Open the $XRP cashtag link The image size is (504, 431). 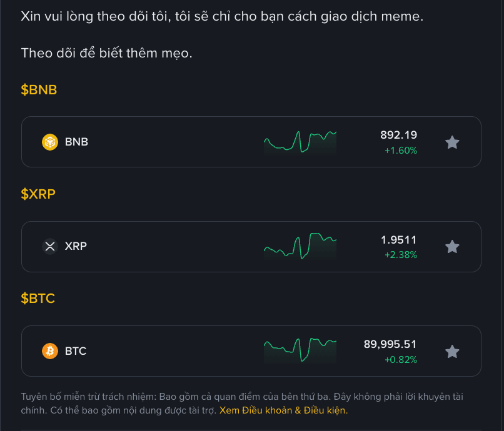click(38, 194)
